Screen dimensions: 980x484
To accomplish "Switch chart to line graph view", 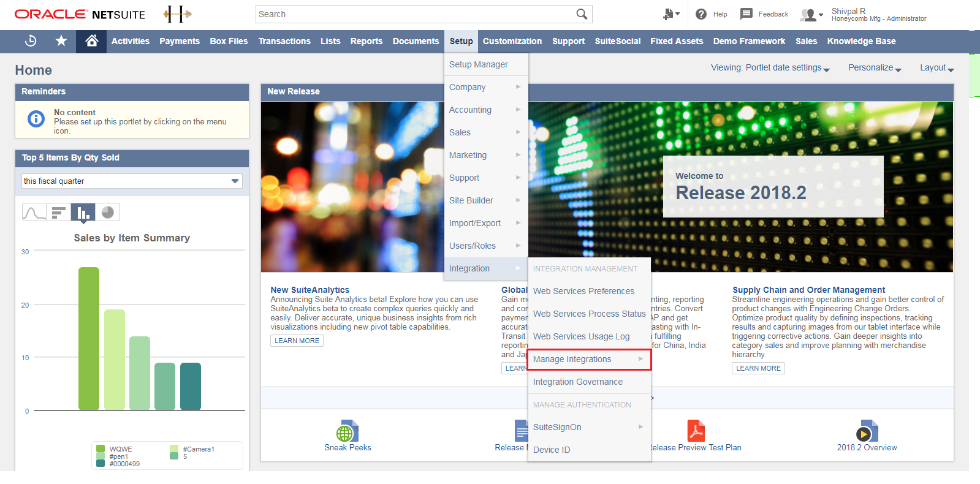I will coord(34,213).
